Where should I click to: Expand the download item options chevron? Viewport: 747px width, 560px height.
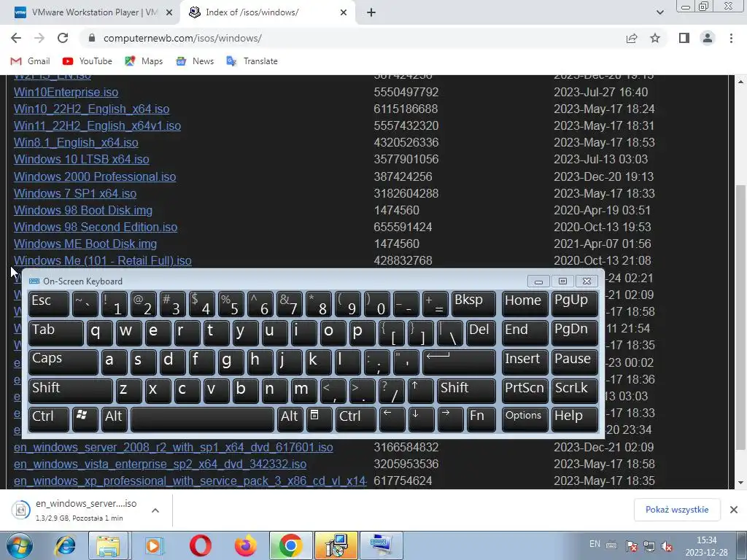coord(155,510)
